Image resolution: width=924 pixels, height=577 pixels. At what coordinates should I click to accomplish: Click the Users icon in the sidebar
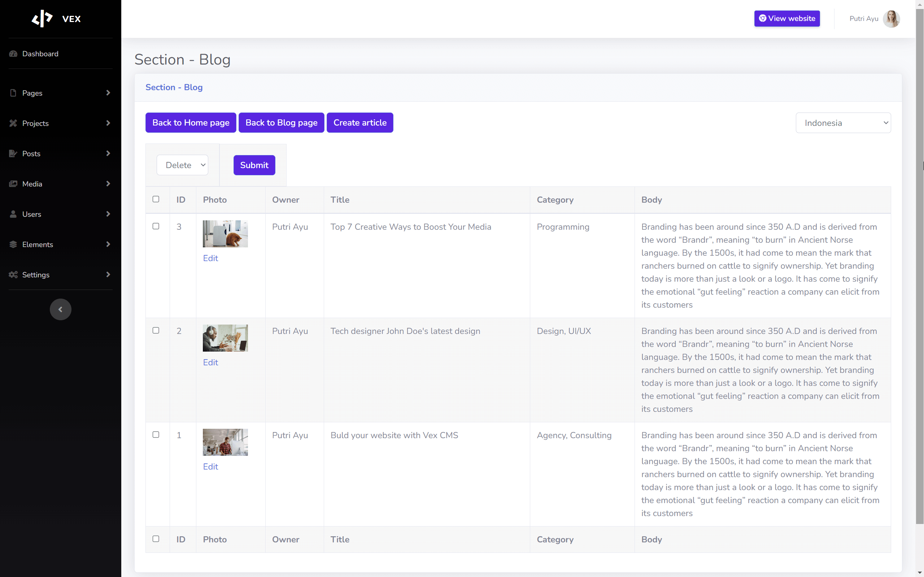click(x=13, y=214)
